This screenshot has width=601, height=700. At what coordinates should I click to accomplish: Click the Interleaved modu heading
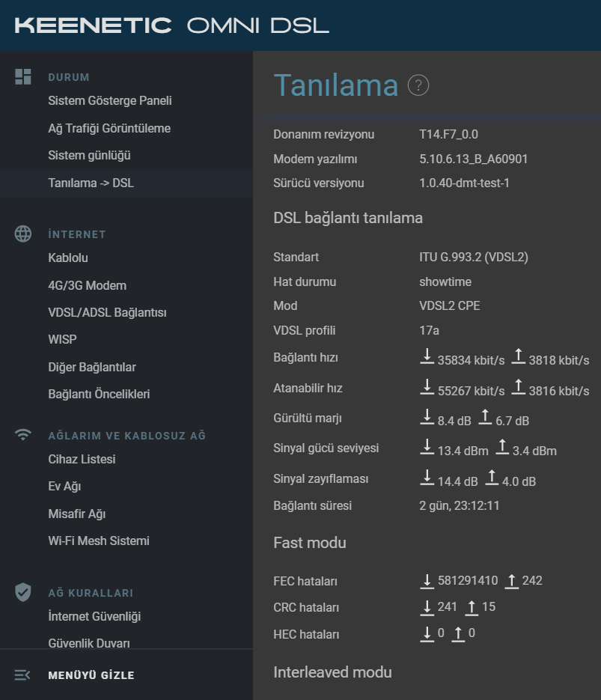pos(332,672)
